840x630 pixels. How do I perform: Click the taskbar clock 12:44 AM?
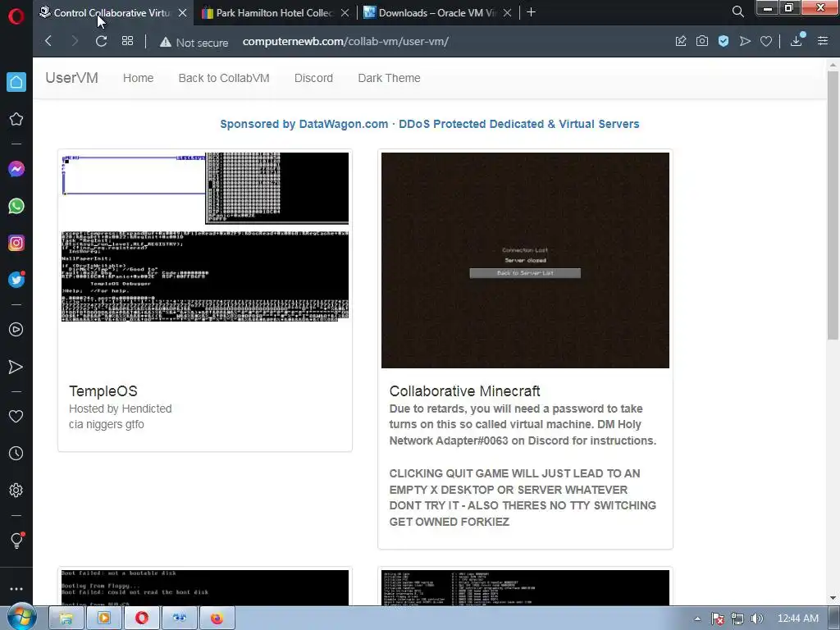pyautogui.click(x=797, y=619)
